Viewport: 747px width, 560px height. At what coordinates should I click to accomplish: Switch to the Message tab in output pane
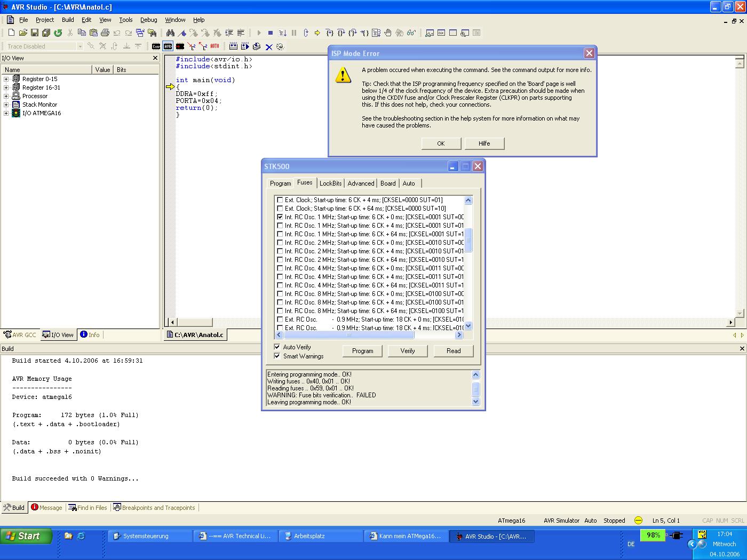click(46, 508)
